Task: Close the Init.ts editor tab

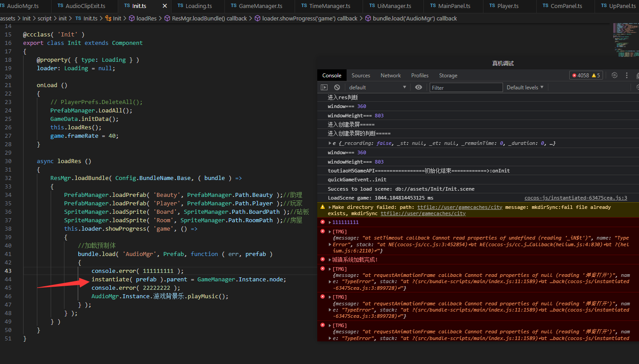Action: (x=165, y=6)
